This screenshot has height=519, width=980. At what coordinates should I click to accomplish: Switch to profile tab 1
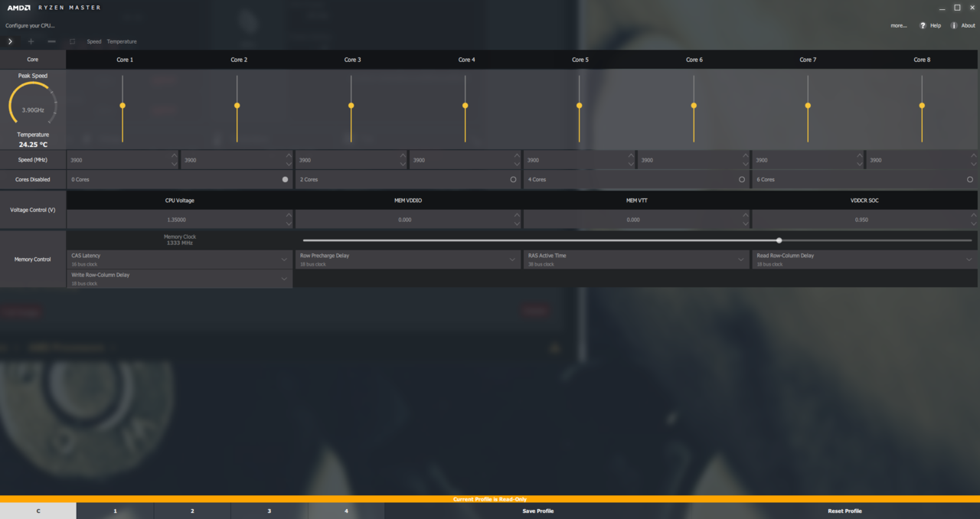pyautogui.click(x=116, y=511)
